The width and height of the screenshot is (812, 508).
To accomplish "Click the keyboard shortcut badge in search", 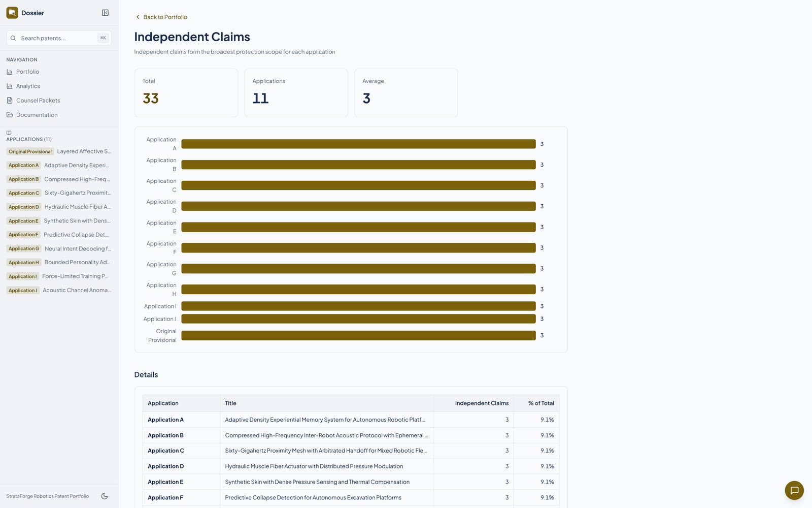I will pyautogui.click(x=103, y=38).
